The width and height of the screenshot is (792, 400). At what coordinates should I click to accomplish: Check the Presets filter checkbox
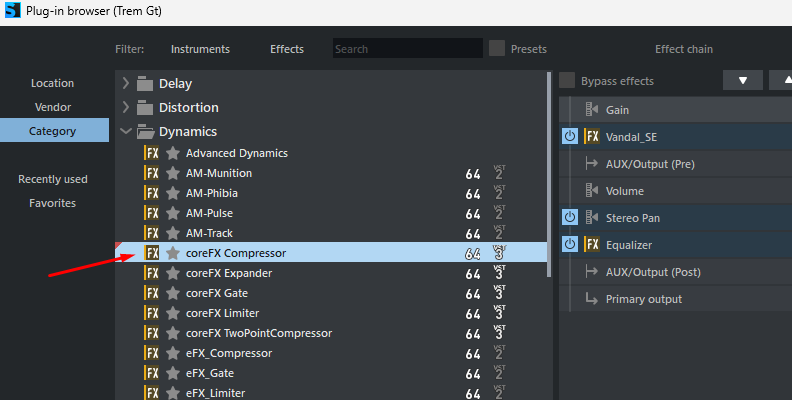497,48
